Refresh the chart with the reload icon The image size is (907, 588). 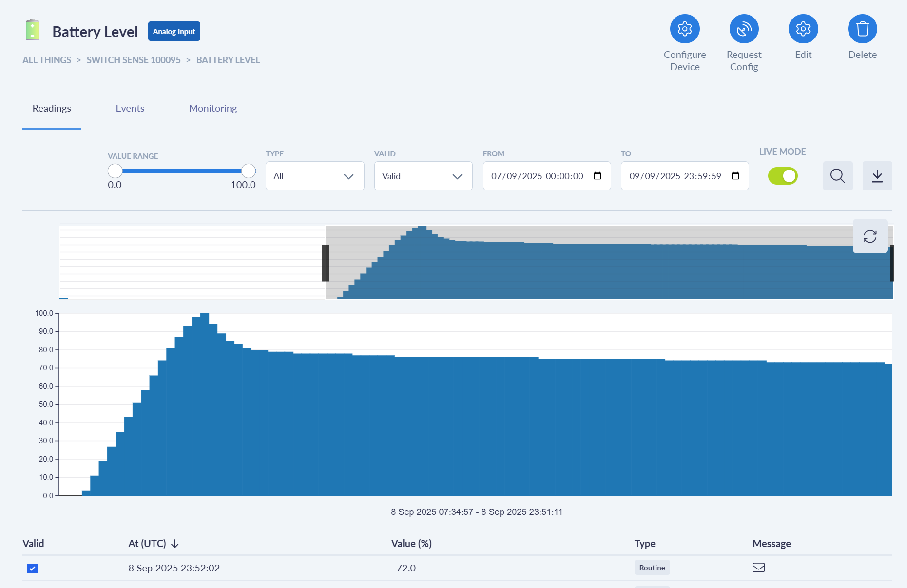pos(869,236)
